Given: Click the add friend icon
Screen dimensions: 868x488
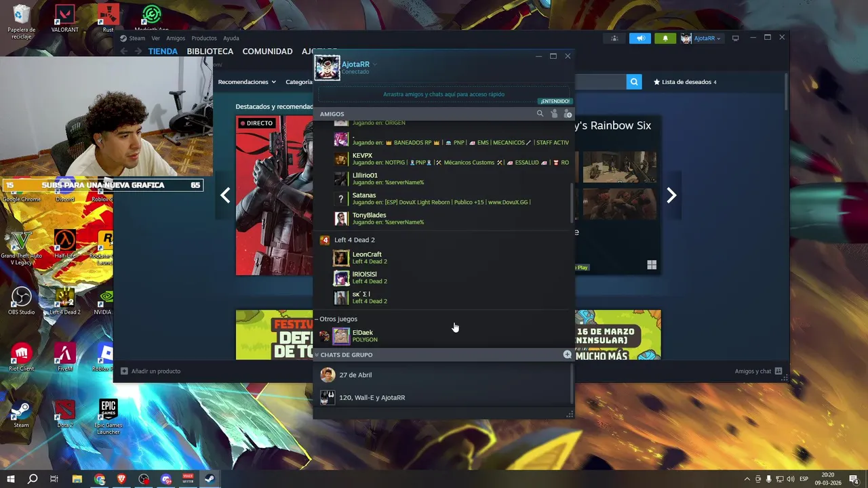Looking at the screenshot, I should [568, 114].
